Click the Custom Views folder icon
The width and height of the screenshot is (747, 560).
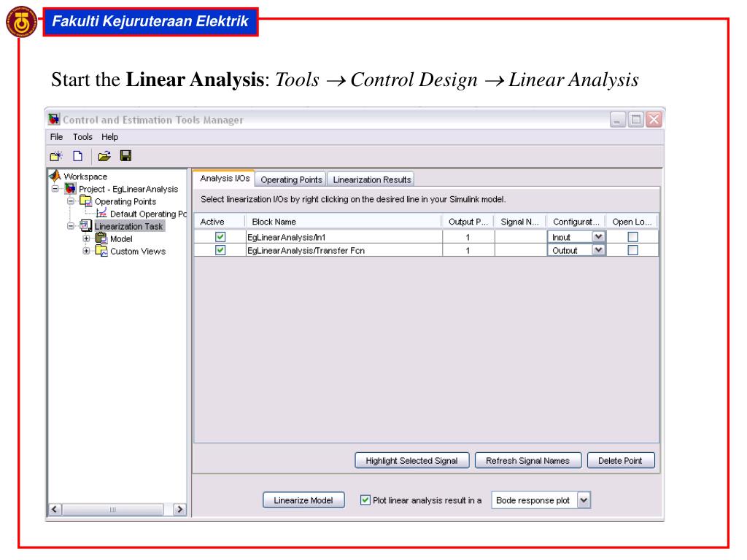(x=101, y=251)
